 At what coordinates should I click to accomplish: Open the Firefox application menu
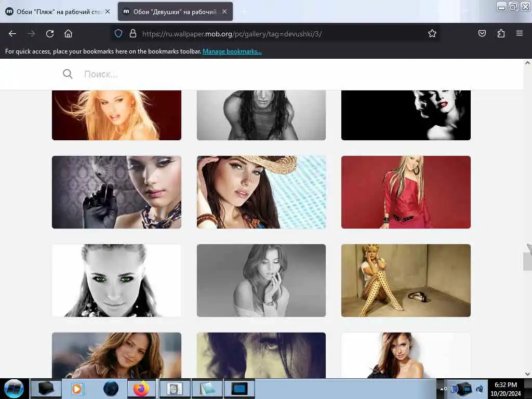[519, 33]
